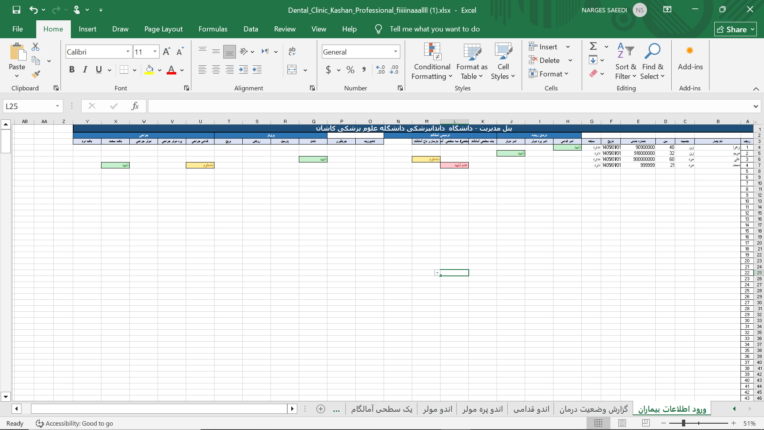Open the Name Box dropdown arrow

(57, 106)
